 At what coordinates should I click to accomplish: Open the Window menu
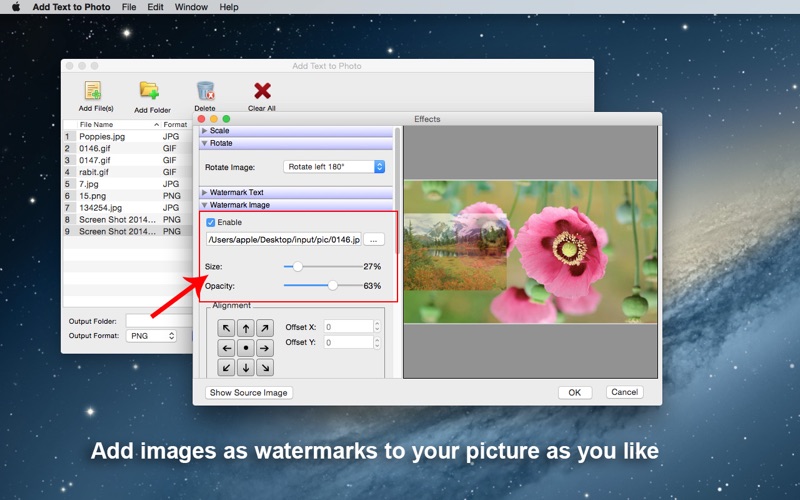(x=191, y=7)
